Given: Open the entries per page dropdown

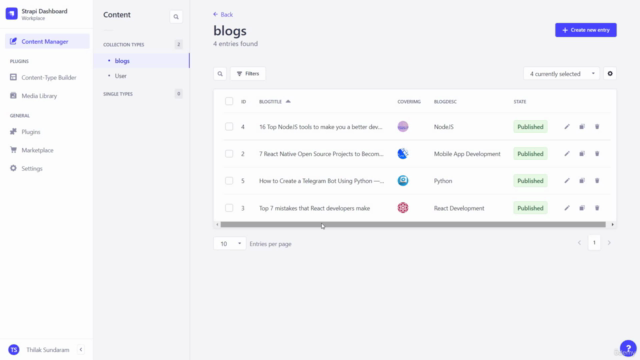Looking at the screenshot, I should [x=229, y=244].
